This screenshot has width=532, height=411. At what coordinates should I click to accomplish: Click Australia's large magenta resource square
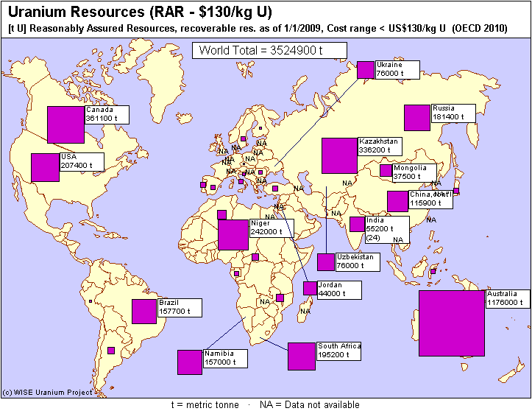pyautogui.click(x=452, y=323)
